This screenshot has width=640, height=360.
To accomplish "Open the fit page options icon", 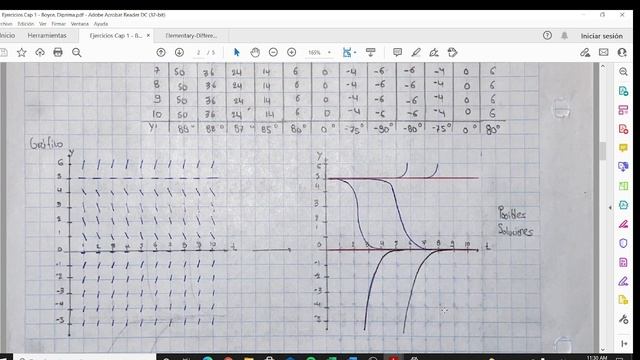I will coord(348,52).
